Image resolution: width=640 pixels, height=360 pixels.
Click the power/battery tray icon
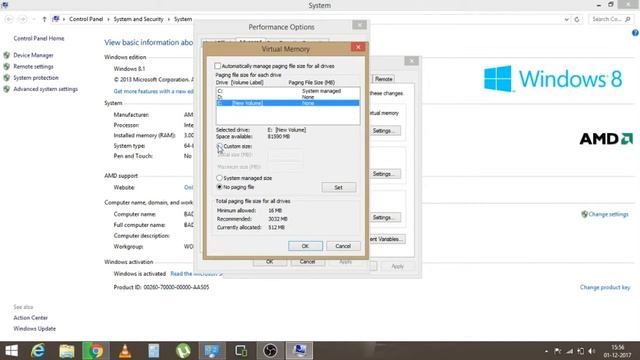(580, 351)
